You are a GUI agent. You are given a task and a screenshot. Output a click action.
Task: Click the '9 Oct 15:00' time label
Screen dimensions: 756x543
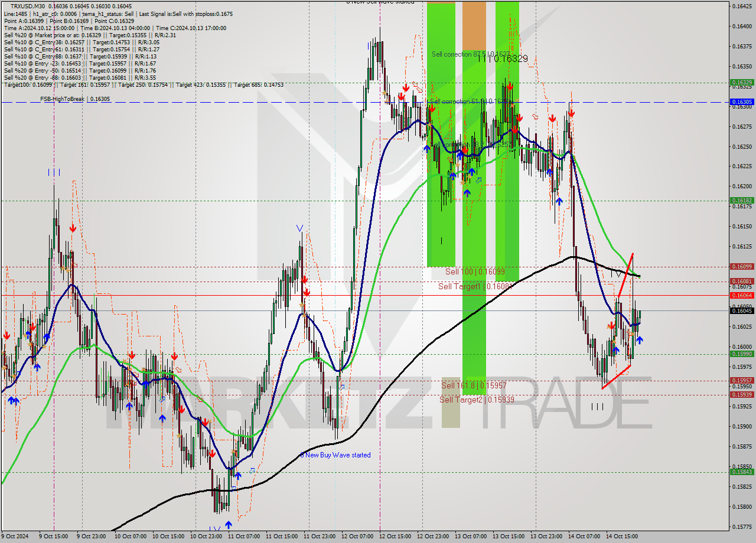tap(54, 537)
